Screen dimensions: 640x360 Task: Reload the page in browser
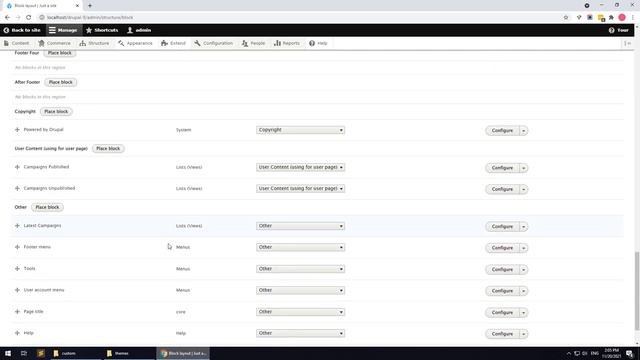pyautogui.click(x=29, y=18)
